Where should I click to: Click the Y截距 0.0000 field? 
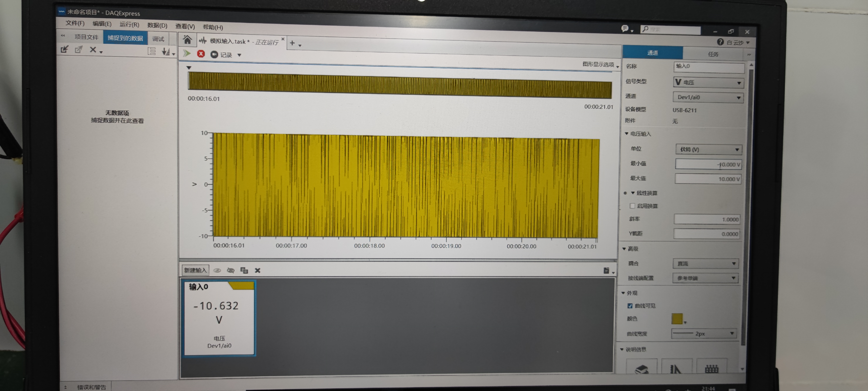pos(707,234)
